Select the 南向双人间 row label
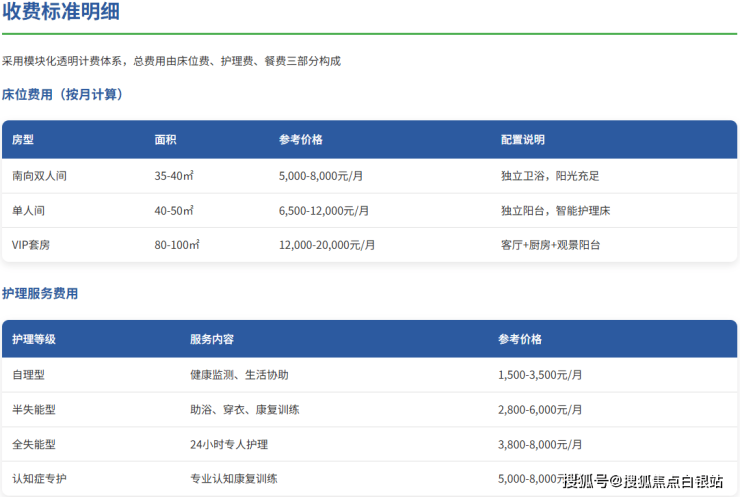 (x=39, y=176)
